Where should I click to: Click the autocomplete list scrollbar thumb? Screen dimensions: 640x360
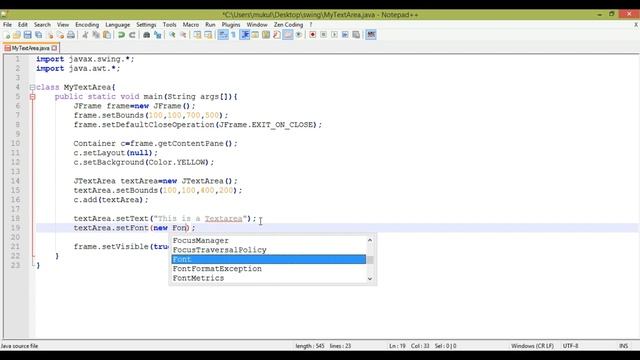click(370, 260)
